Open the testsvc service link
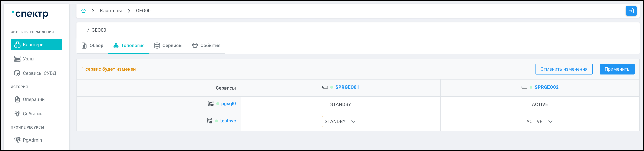This screenshot has width=644, height=151. point(228,121)
